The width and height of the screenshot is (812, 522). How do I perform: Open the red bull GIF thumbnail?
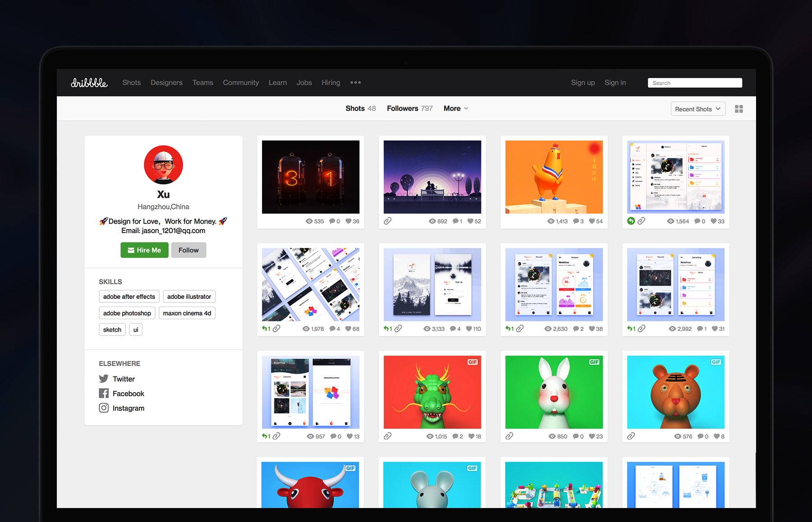(x=310, y=485)
